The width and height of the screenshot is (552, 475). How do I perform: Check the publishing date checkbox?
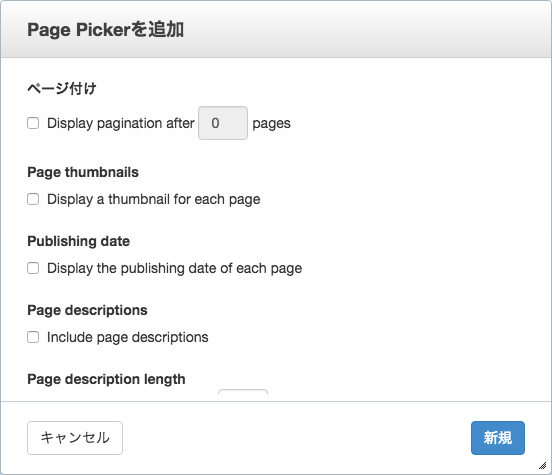click(33, 268)
